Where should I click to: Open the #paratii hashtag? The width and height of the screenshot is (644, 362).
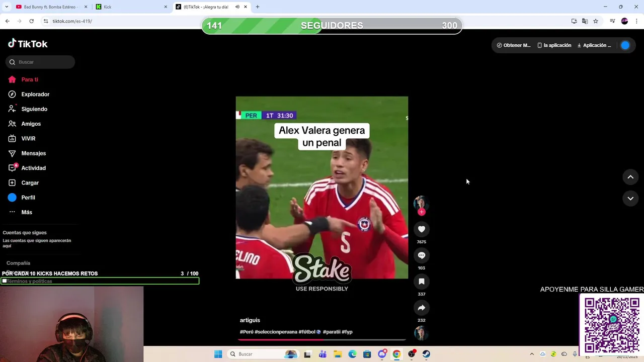332,332
